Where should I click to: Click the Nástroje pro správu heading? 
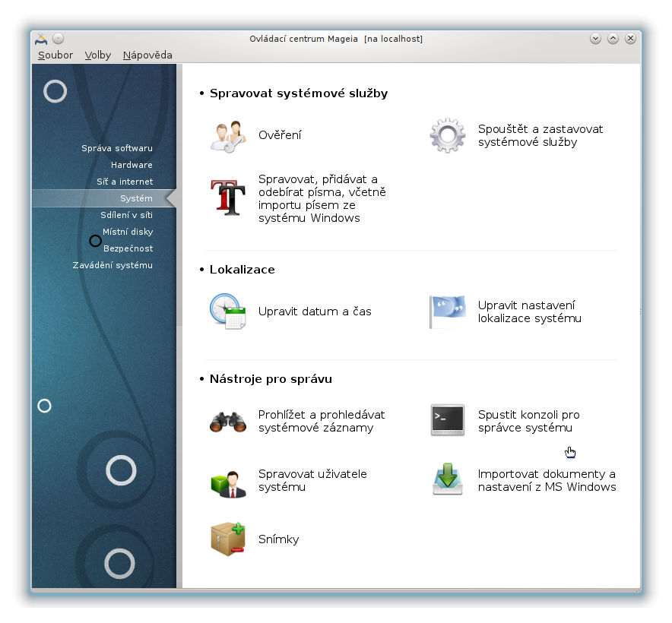pos(271,379)
